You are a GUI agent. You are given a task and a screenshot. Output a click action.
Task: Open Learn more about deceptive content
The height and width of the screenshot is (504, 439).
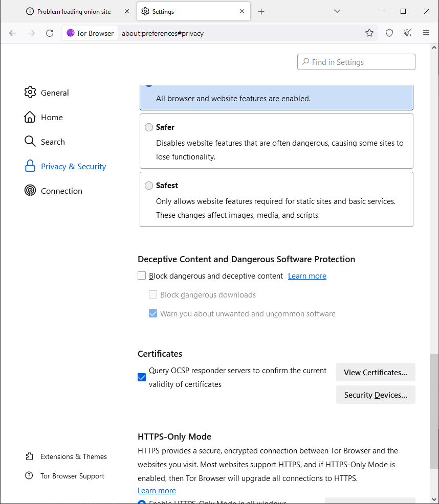pyautogui.click(x=307, y=276)
